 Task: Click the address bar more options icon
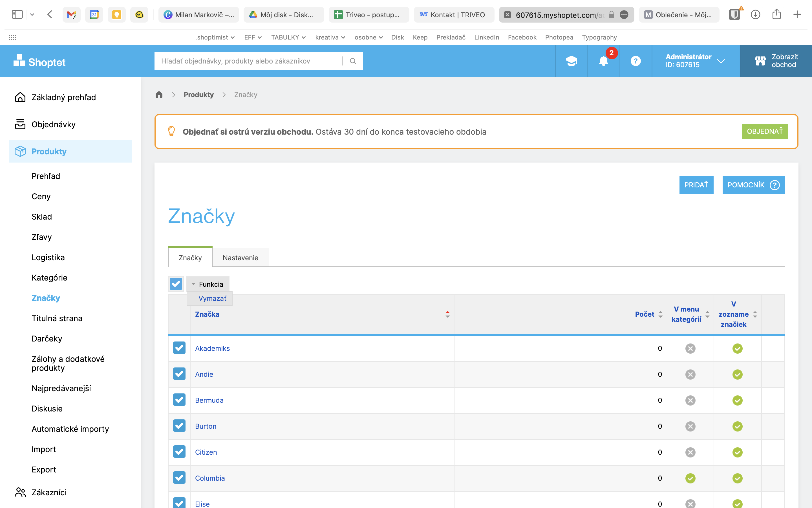(624, 15)
